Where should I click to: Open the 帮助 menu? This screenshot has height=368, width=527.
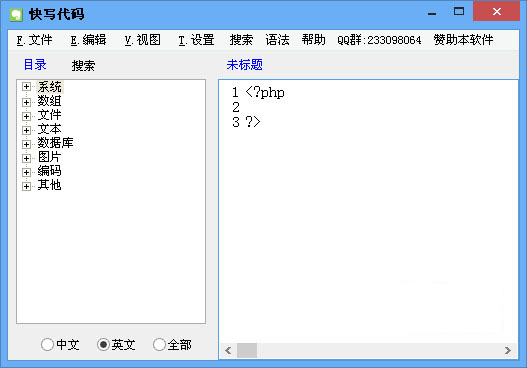tap(314, 40)
